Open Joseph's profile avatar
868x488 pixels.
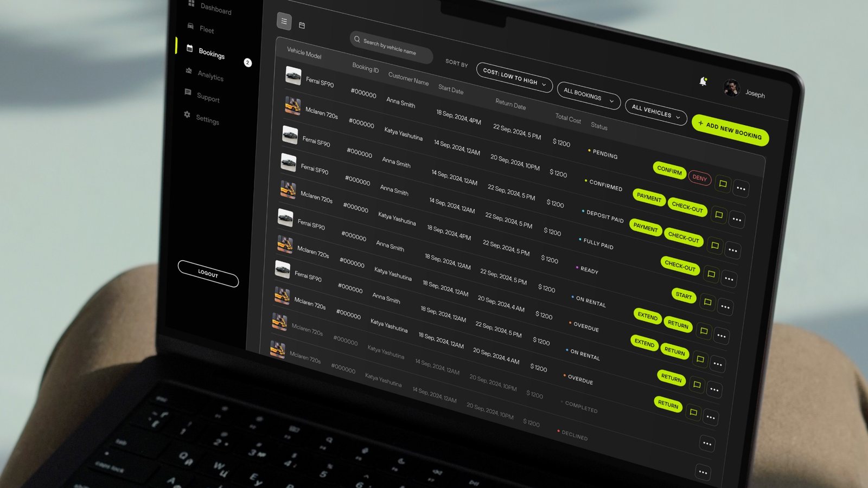pos(731,88)
